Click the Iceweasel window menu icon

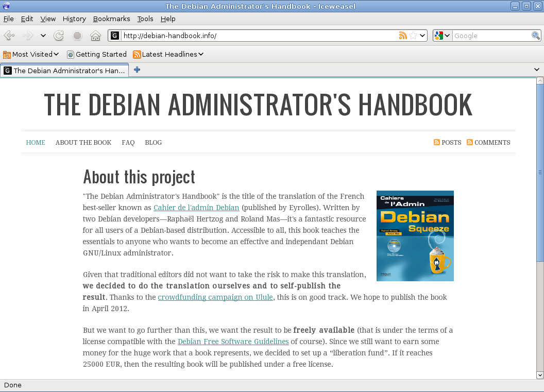6,6
